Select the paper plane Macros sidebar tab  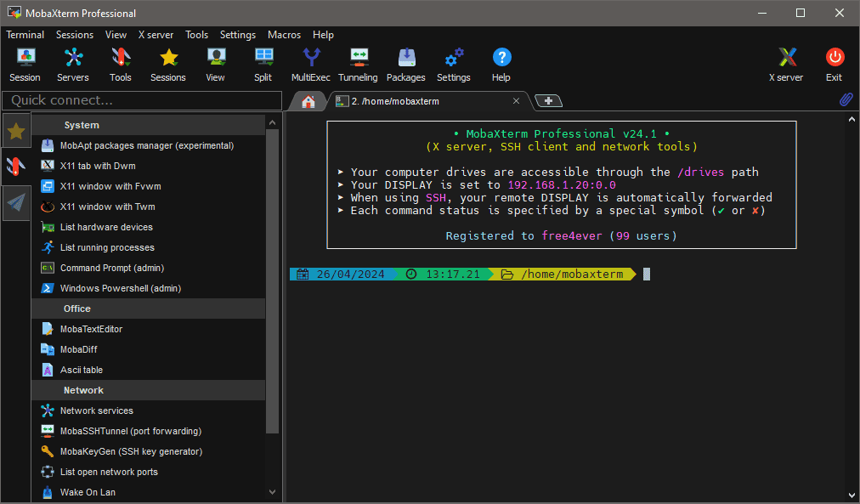[x=16, y=203]
